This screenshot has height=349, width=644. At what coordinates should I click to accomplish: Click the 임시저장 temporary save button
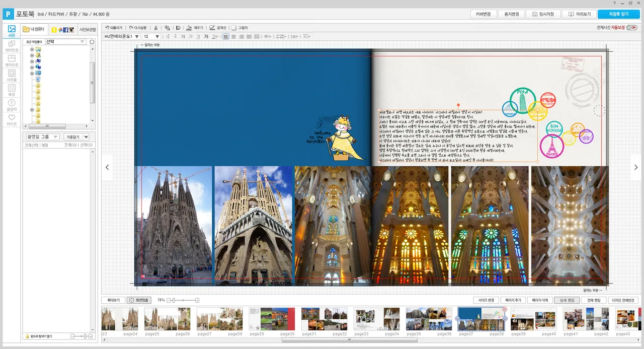pos(543,14)
